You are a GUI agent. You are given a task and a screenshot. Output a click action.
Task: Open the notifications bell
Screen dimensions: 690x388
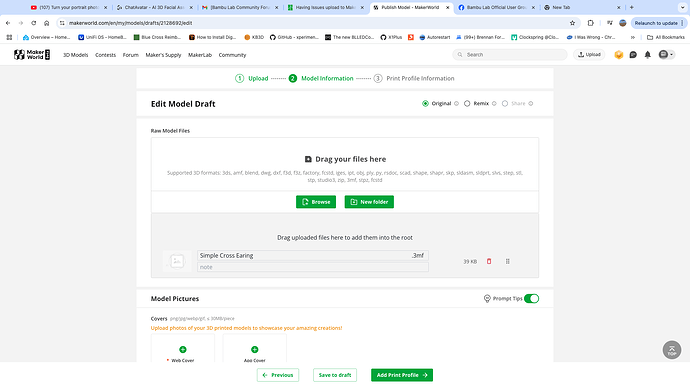647,55
